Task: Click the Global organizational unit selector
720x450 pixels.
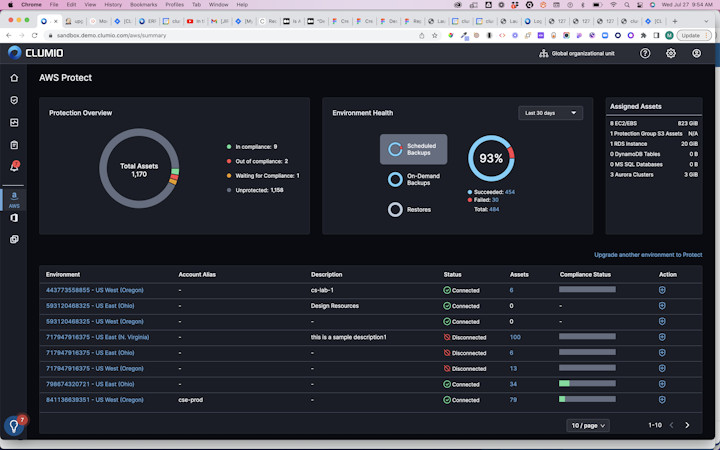Action: [577, 53]
